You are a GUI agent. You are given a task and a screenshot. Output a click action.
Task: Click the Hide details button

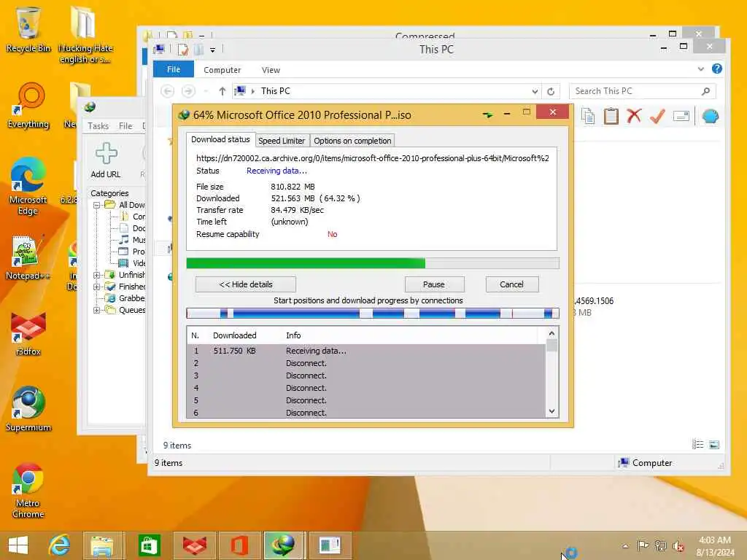coord(246,284)
